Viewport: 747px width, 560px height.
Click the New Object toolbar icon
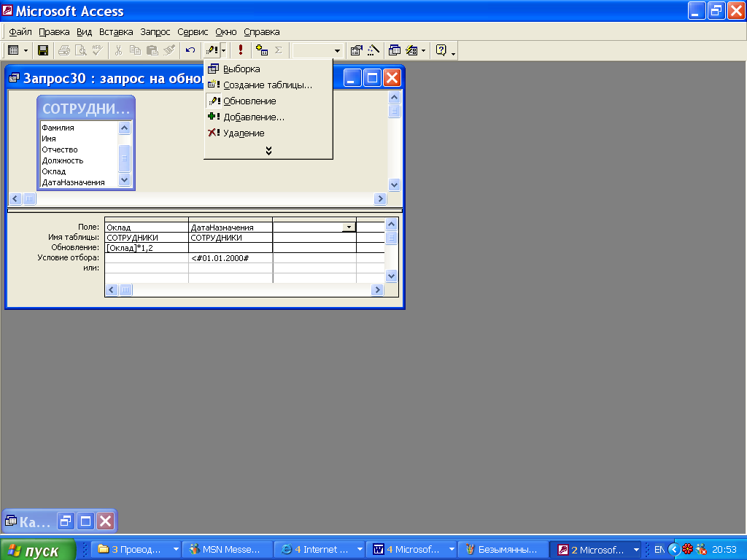pyautogui.click(x=411, y=50)
